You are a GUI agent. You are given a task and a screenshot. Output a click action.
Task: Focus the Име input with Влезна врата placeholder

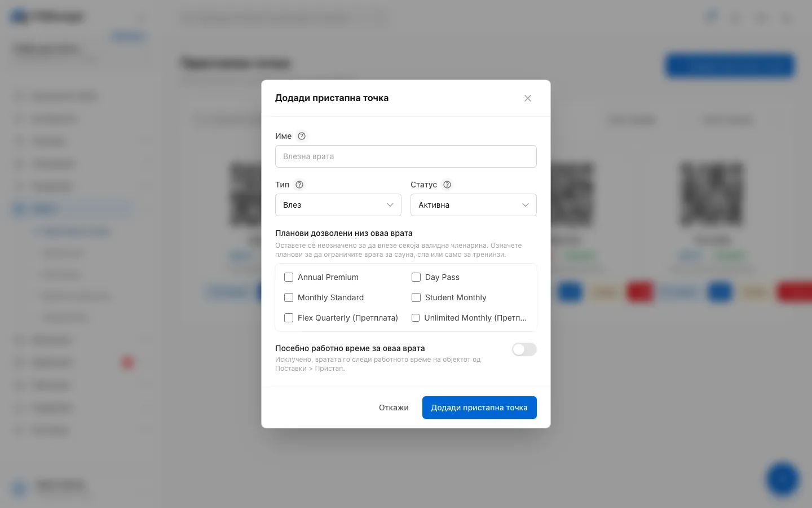pyautogui.click(x=406, y=156)
